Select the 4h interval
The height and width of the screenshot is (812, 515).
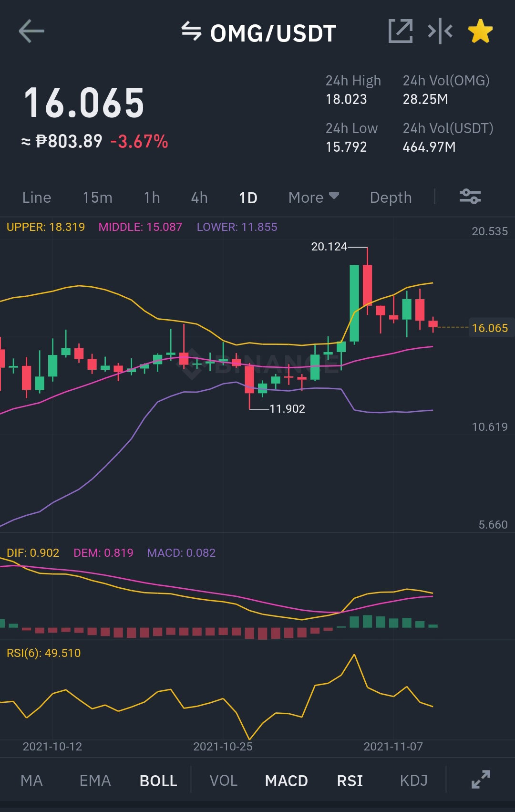pos(199,198)
